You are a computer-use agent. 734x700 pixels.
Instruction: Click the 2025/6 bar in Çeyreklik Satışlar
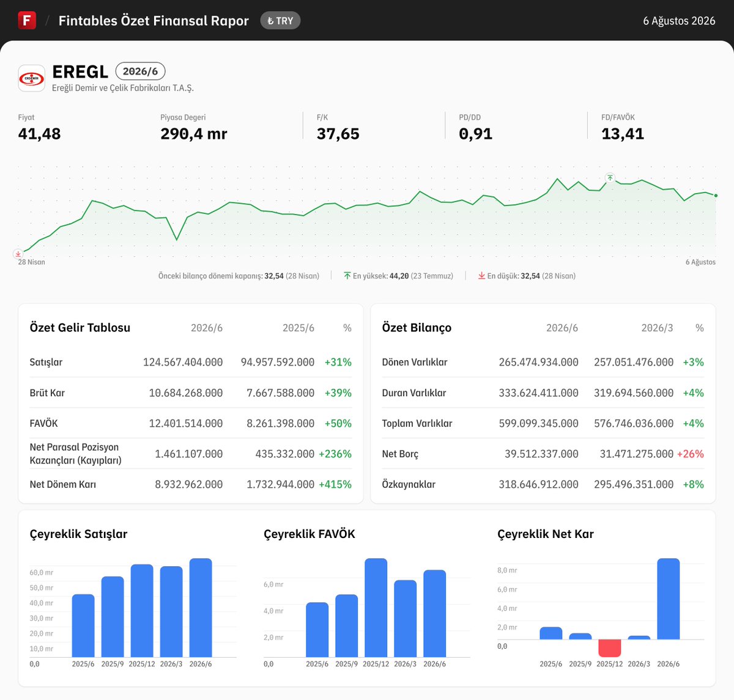[83, 626]
